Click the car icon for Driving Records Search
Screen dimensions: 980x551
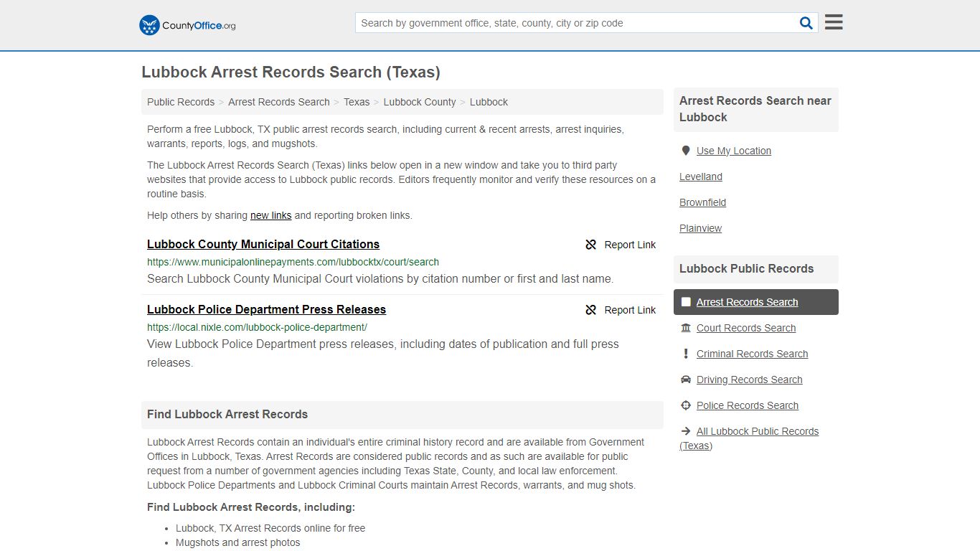point(686,379)
